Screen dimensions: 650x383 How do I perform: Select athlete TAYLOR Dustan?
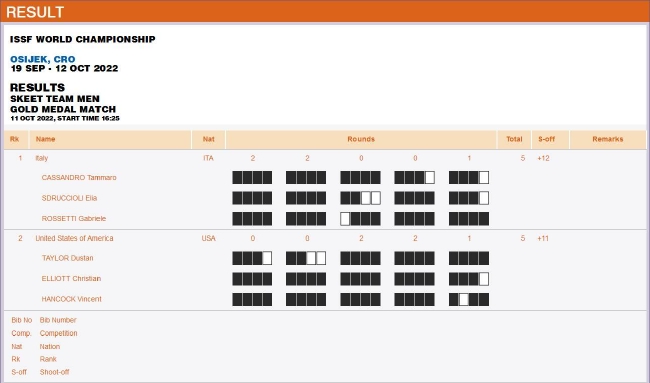pos(67,258)
